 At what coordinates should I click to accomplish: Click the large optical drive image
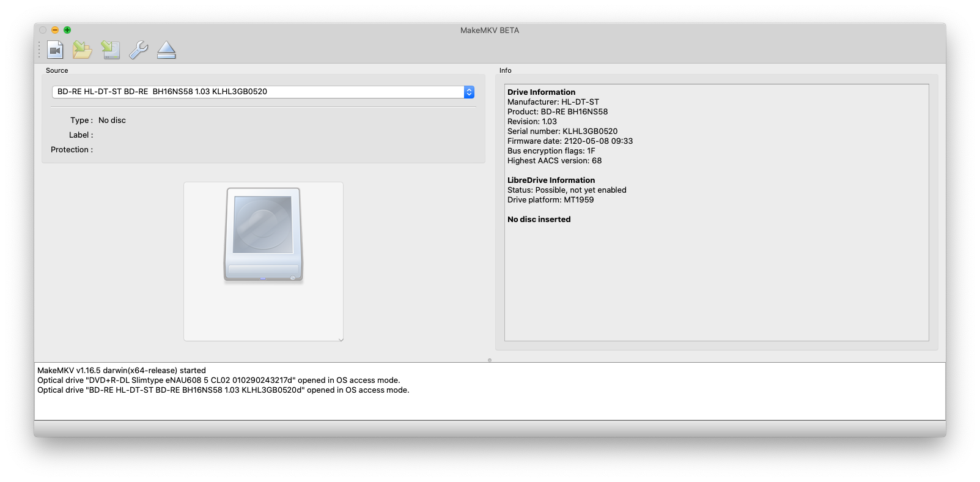[263, 235]
